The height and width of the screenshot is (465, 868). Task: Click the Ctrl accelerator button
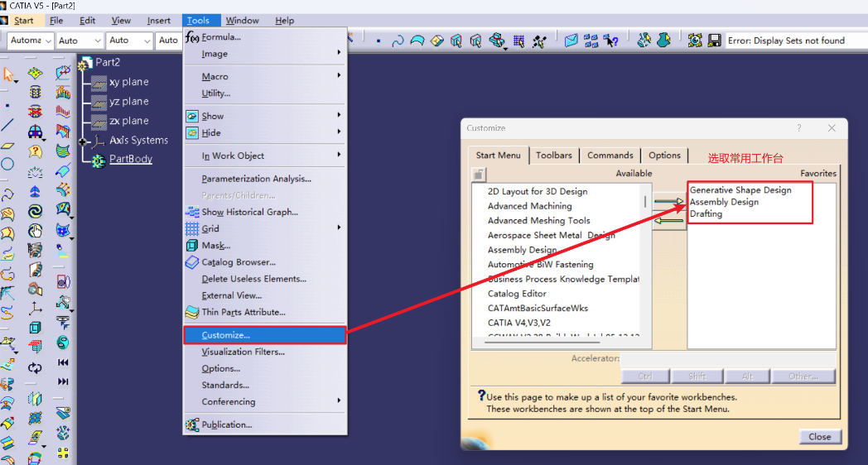pyautogui.click(x=645, y=376)
